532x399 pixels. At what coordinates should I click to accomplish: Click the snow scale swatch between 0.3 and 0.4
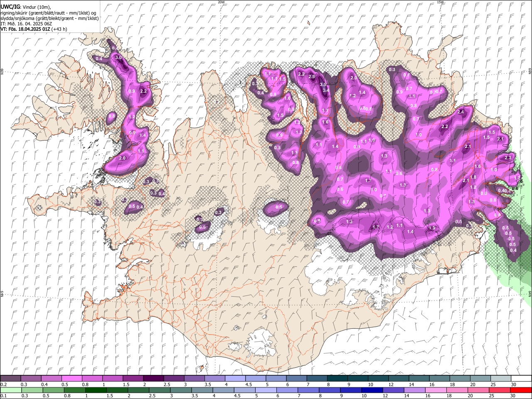tap(31, 378)
